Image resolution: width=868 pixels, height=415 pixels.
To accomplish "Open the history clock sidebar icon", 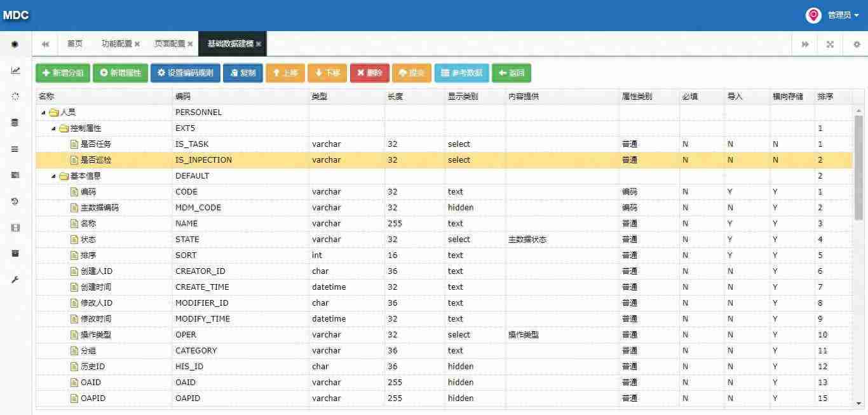I will point(15,201).
